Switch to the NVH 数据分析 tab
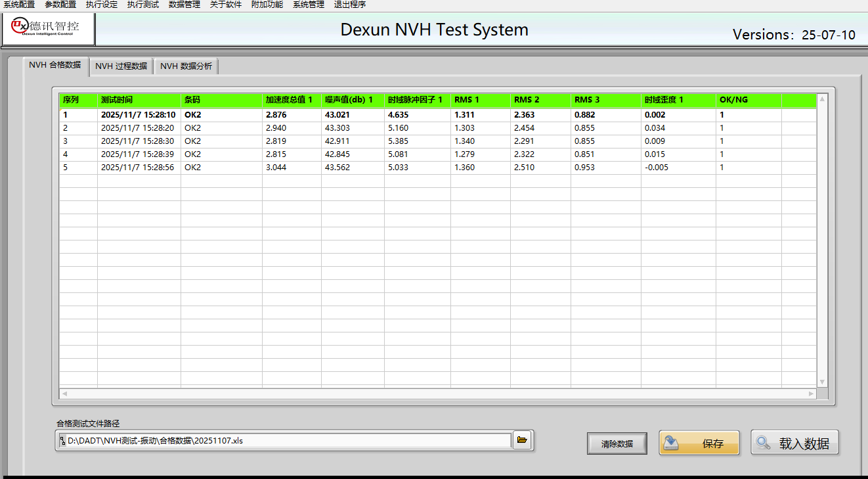Screen dimensions: 868x479 point(186,66)
